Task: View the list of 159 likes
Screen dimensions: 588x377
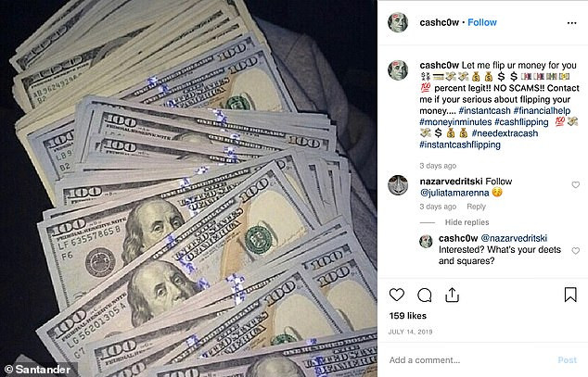Action: [x=408, y=316]
